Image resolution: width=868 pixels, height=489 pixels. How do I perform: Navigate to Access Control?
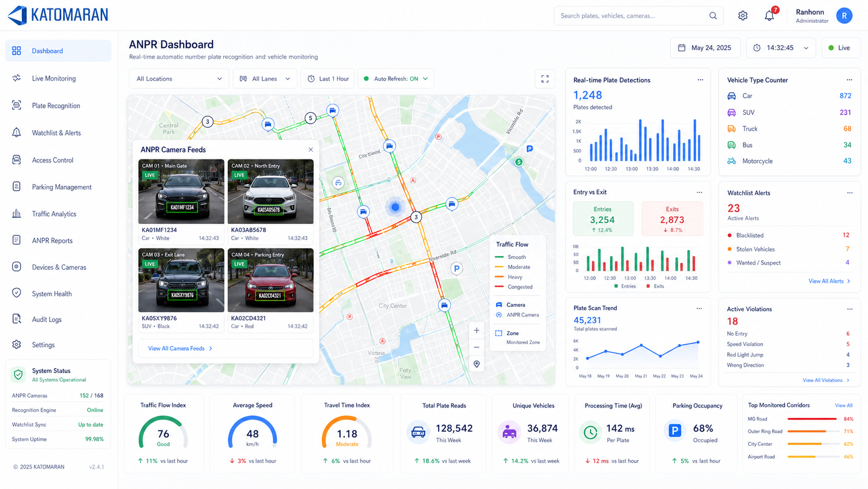tap(58, 160)
